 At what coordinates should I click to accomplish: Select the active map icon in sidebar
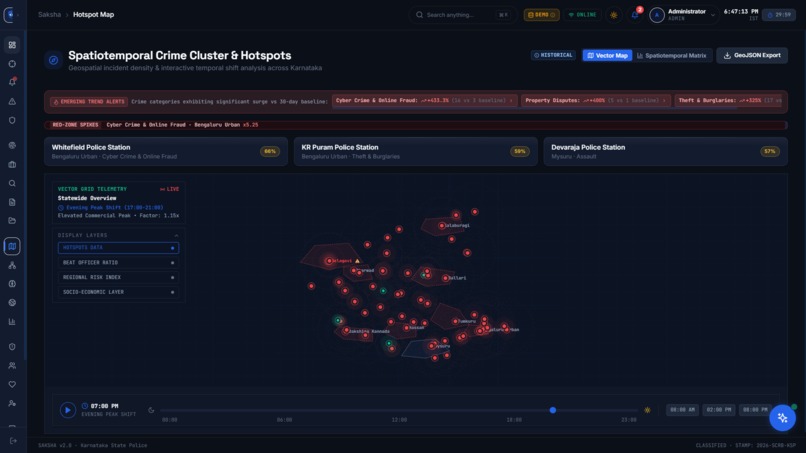[12, 246]
